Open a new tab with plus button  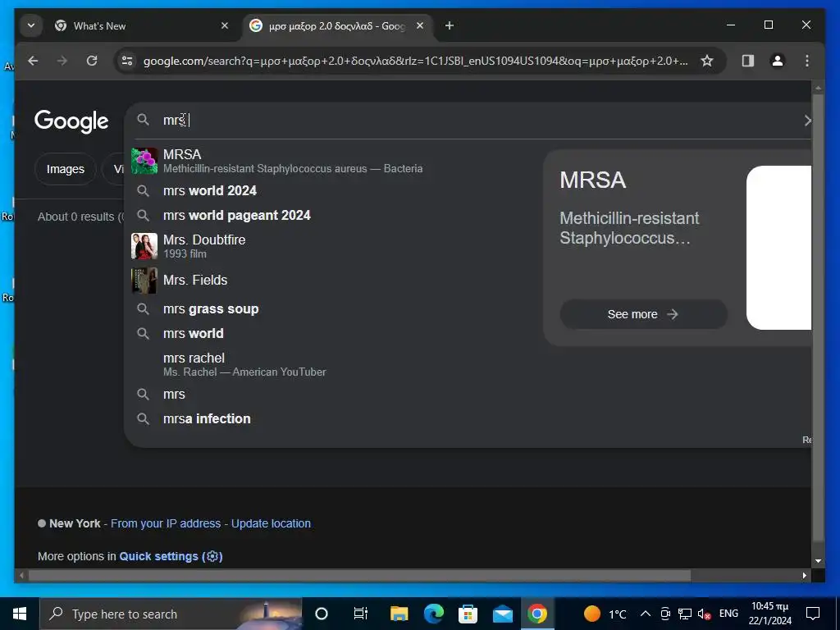click(x=450, y=25)
